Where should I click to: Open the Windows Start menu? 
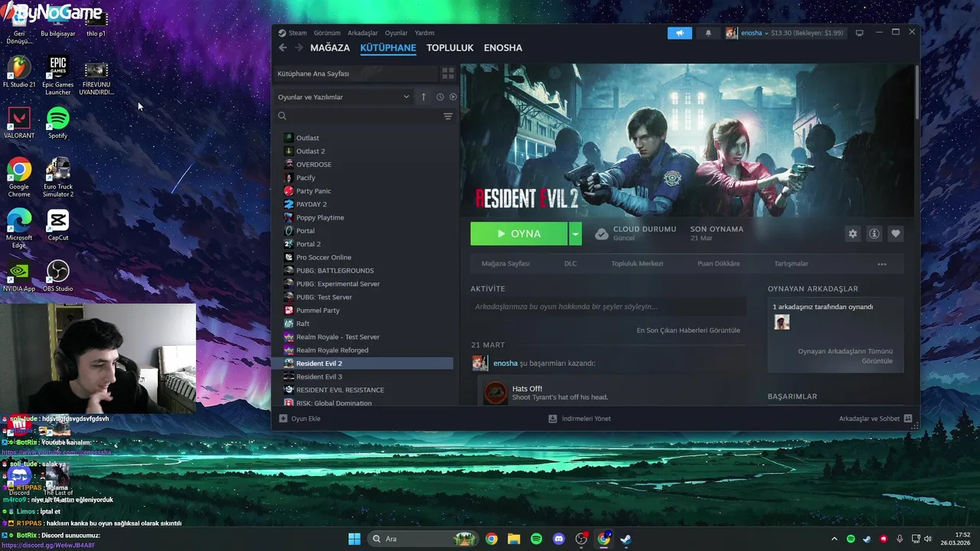tap(354, 539)
